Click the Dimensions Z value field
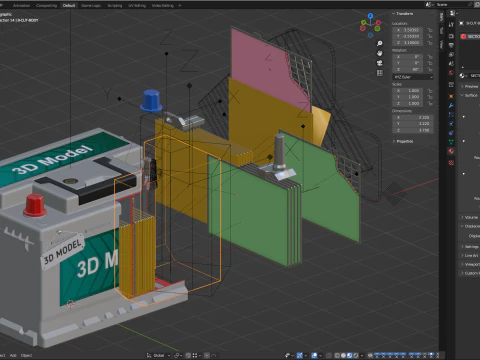Screen dimensions: 480x360 (x=413, y=130)
